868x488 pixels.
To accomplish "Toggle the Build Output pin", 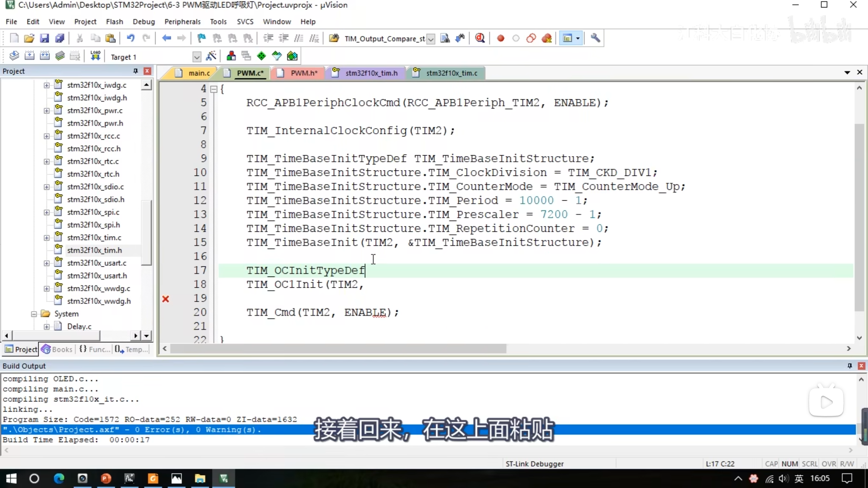I will pyautogui.click(x=850, y=366).
